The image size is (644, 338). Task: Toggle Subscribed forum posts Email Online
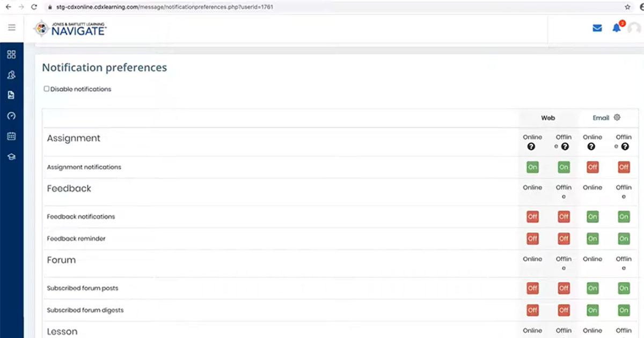pos(592,288)
